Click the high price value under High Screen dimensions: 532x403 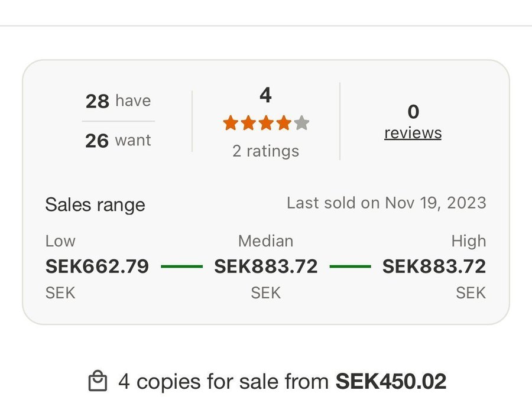[x=434, y=266]
